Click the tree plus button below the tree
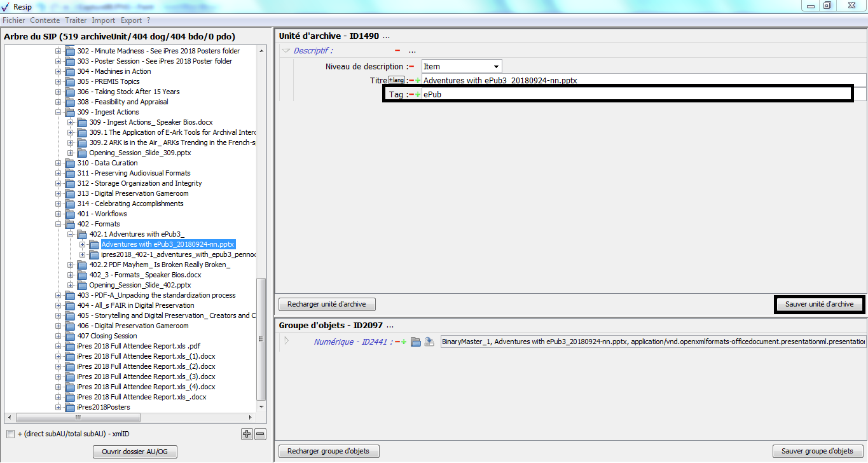 pos(247,434)
